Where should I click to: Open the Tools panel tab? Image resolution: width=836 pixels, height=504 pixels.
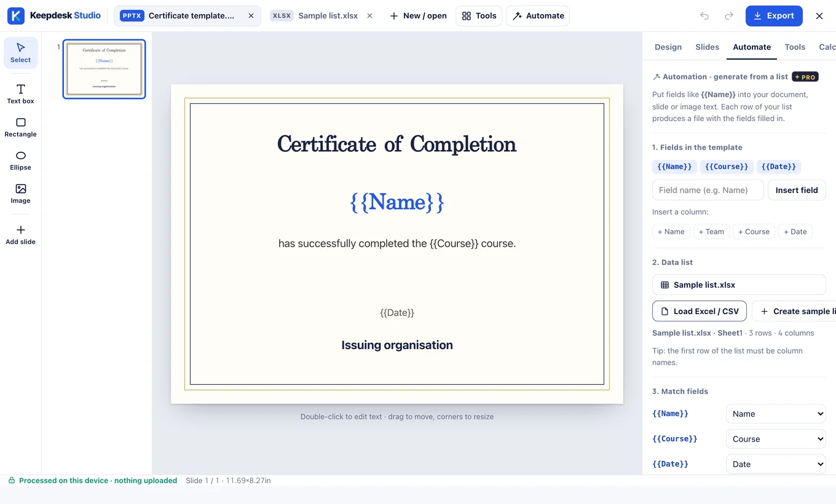pos(795,47)
